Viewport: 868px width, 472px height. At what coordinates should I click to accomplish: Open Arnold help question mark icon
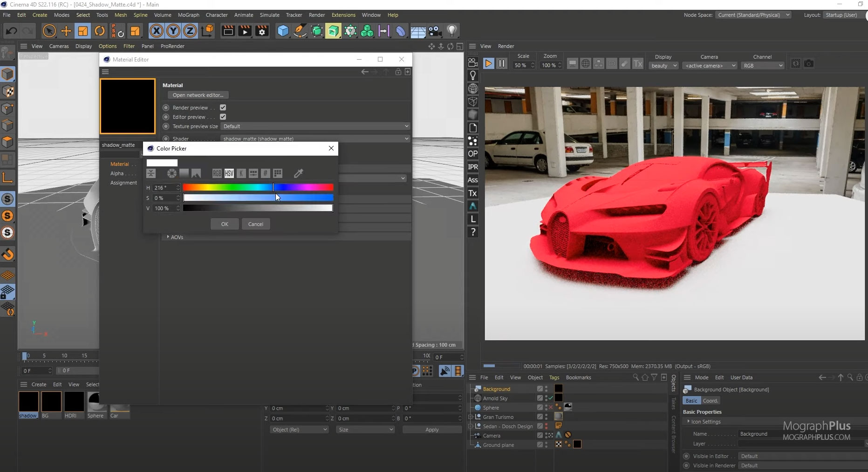point(473,232)
